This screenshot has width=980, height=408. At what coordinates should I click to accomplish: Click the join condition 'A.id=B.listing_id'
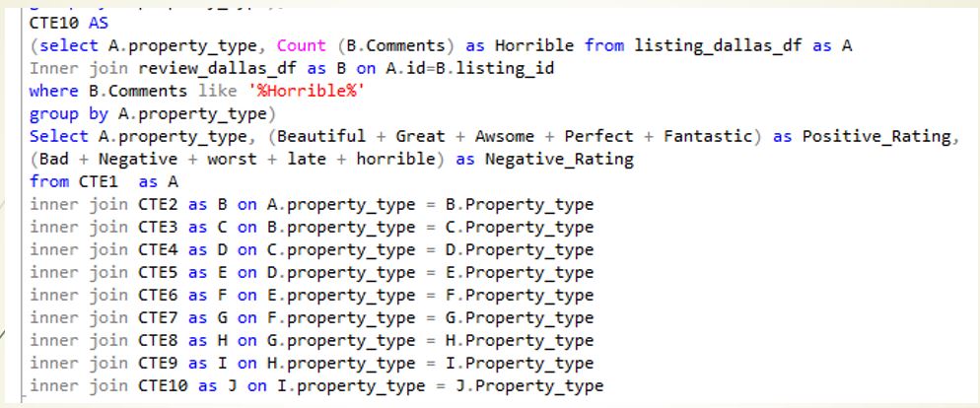pos(469,69)
